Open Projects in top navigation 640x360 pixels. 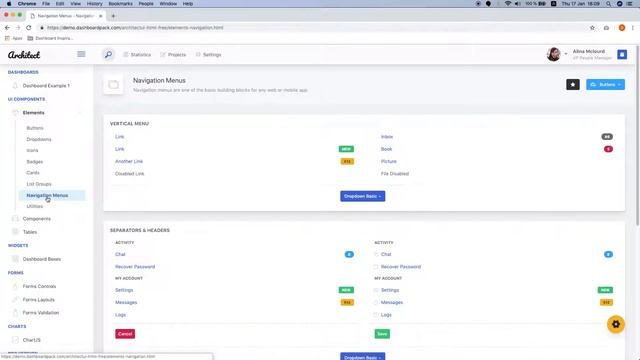[x=173, y=55]
